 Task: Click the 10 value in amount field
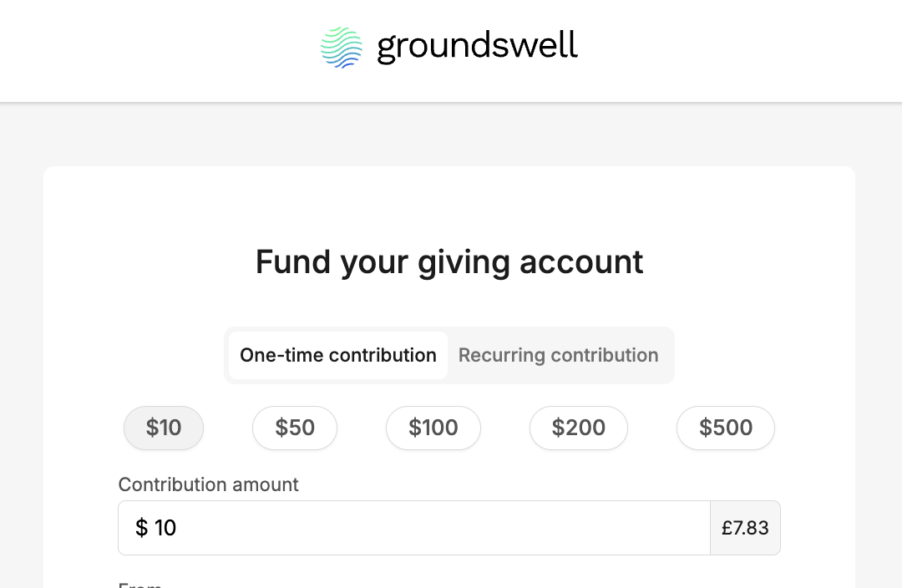pos(165,528)
